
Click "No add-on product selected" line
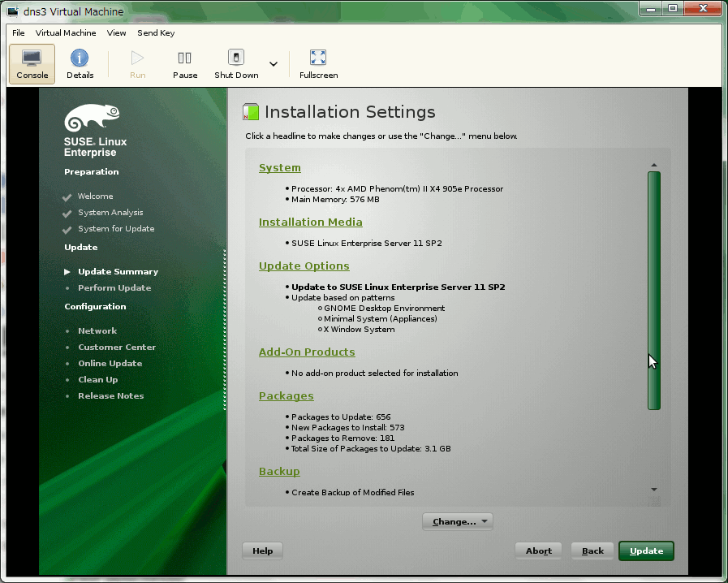(x=375, y=373)
